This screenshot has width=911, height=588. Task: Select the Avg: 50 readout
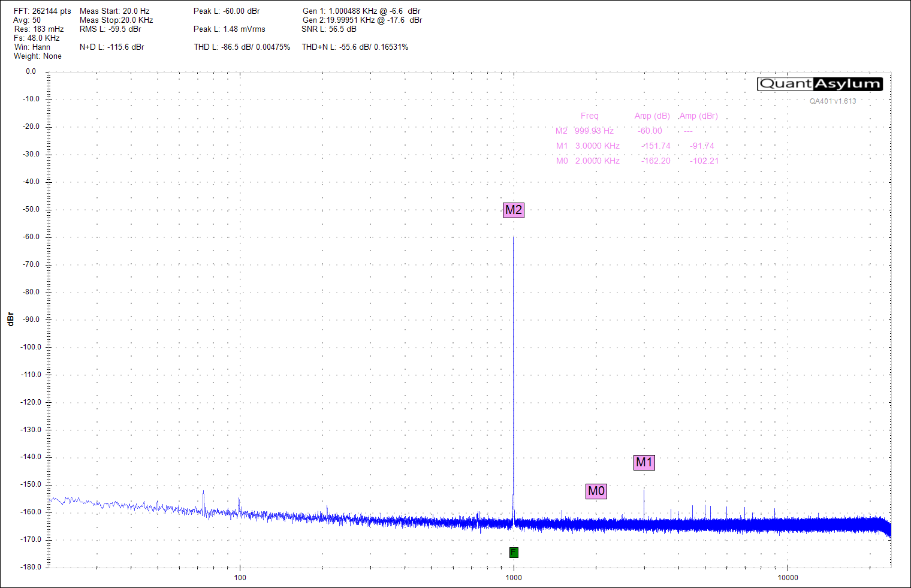pyautogui.click(x=28, y=20)
